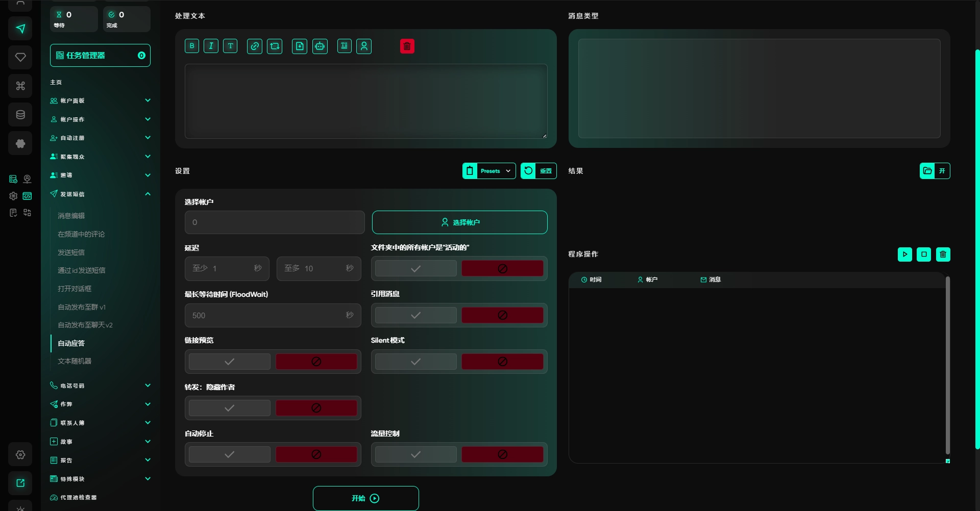
Task: Click the FloodWait 500 seconds field
Action: tap(273, 315)
